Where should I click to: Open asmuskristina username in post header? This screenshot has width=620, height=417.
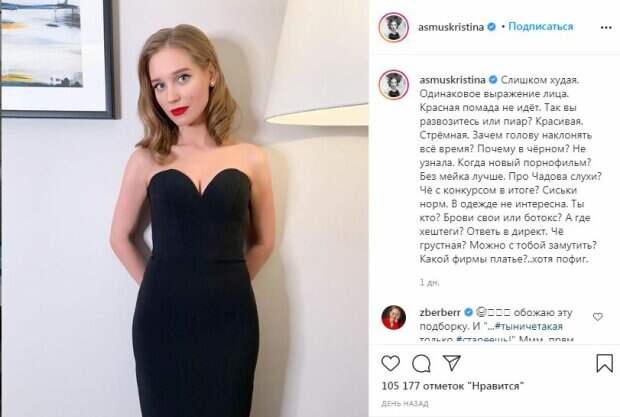pos(451,27)
